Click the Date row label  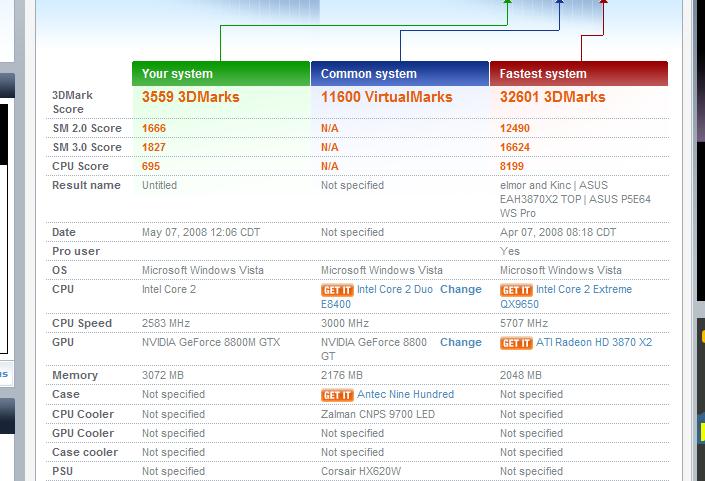tap(64, 232)
